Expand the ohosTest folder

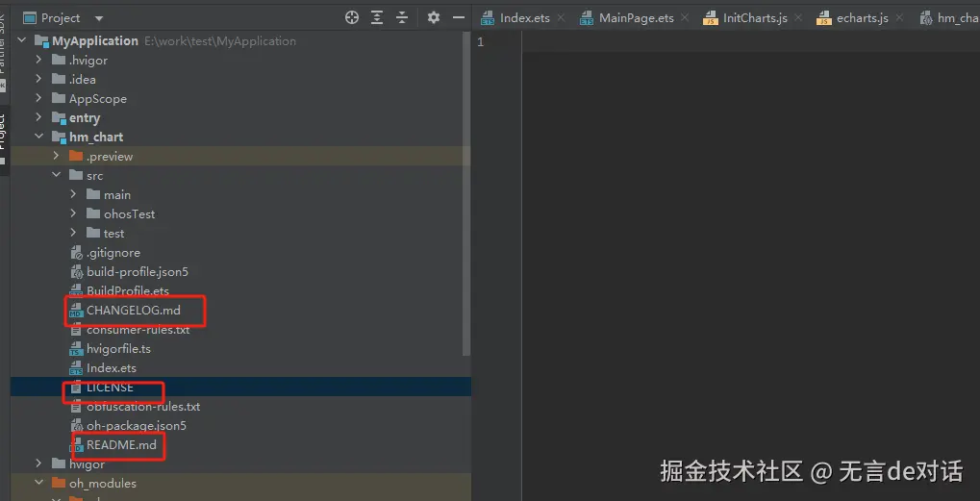point(73,213)
